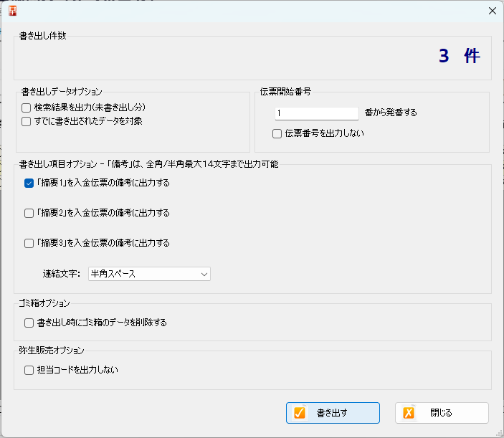Enable 検索結果を出力(未書き出し分) checkbox
This screenshot has height=438, width=504.
click(27, 108)
